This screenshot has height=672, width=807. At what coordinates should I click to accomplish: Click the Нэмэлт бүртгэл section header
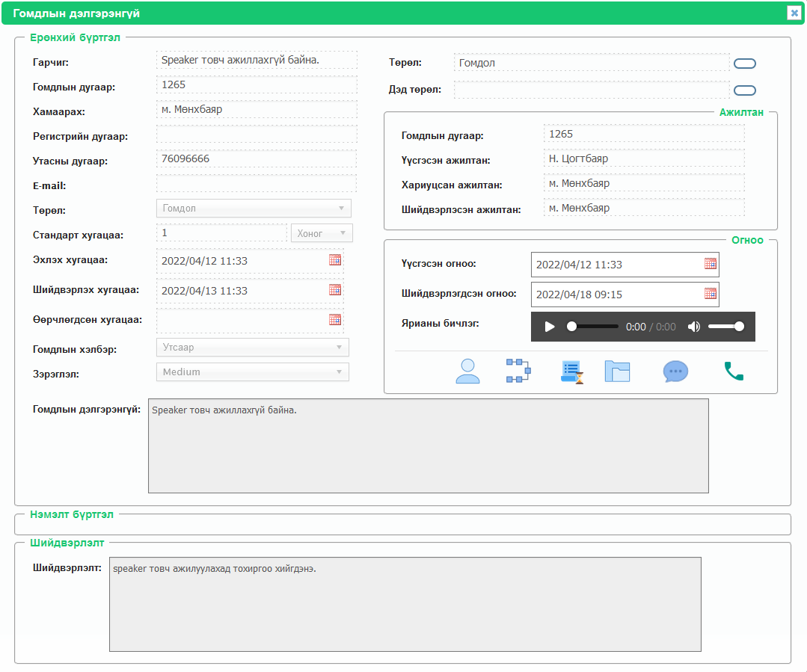pos(72,514)
